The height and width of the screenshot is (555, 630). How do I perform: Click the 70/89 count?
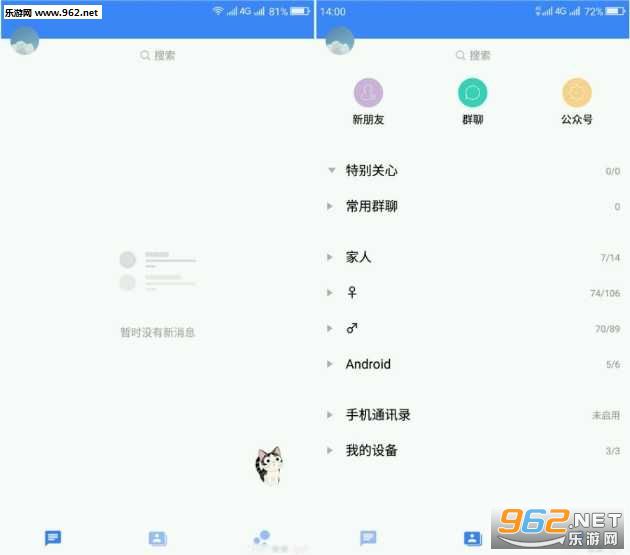click(608, 329)
